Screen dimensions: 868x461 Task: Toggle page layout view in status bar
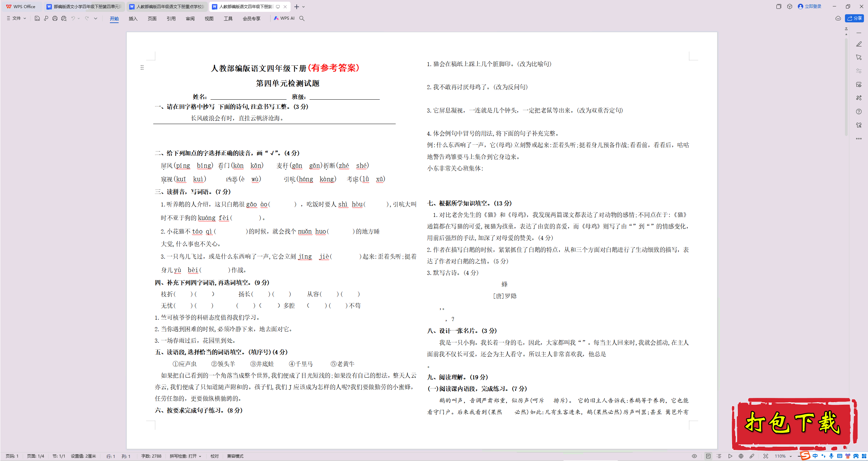click(708, 456)
